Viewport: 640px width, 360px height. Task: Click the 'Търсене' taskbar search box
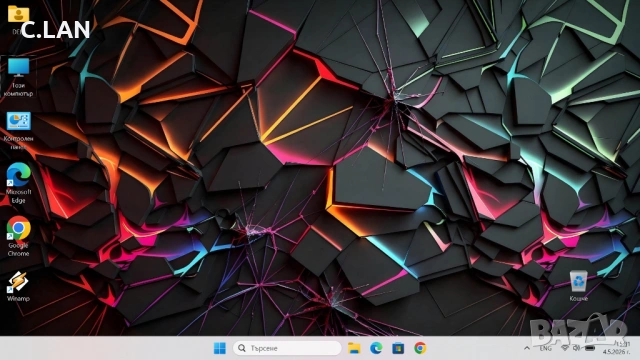(287, 348)
